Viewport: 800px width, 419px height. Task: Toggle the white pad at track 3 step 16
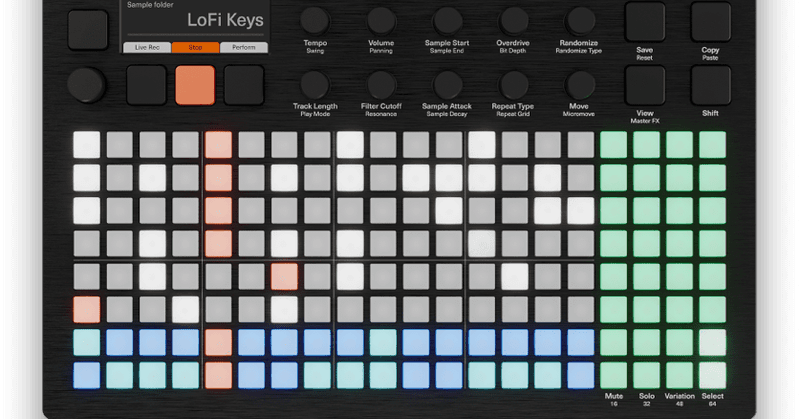(x=581, y=211)
